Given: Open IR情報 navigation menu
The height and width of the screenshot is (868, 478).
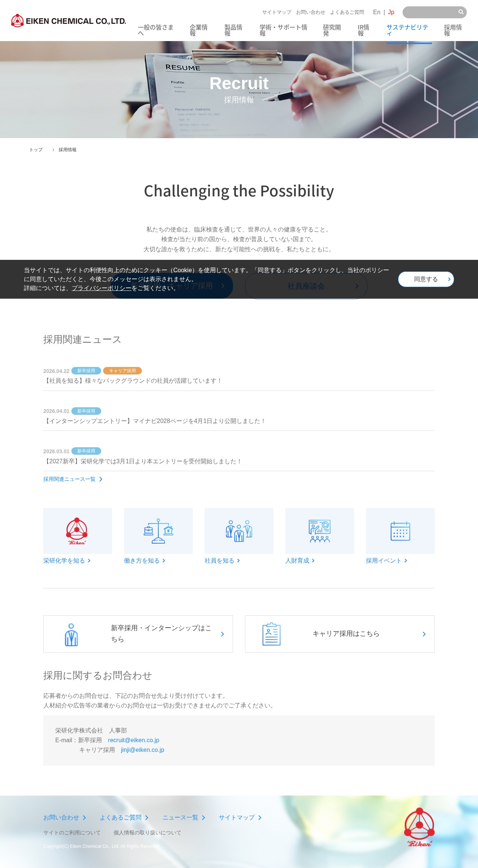Looking at the screenshot, I should (x=363, y=30).
